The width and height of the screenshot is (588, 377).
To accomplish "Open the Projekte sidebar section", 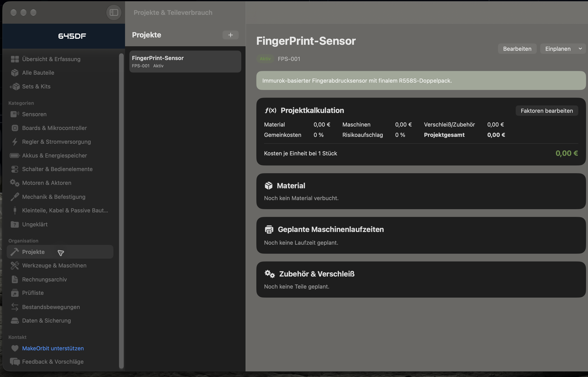I will point(60,252).
